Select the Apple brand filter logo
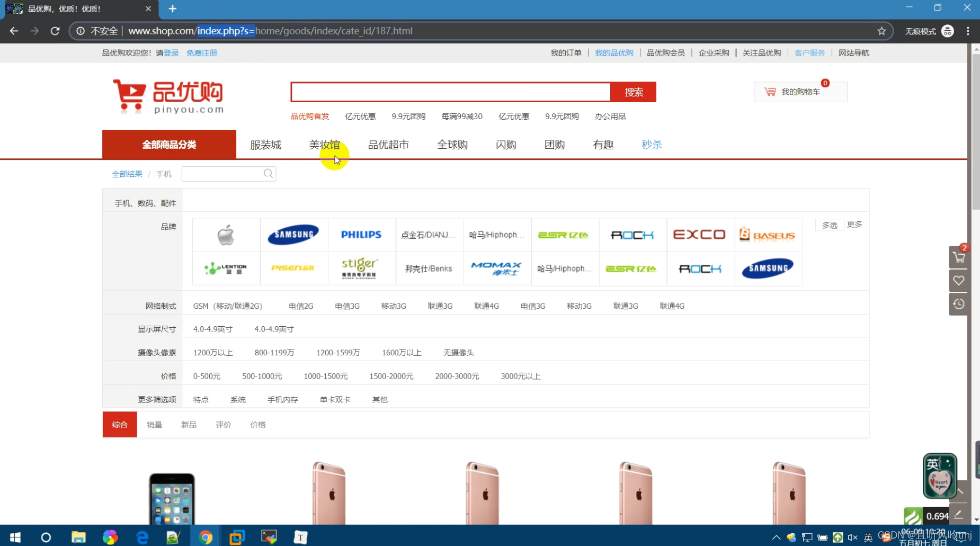The height and width of the screenshot is (546, 980). pos(226,234)
